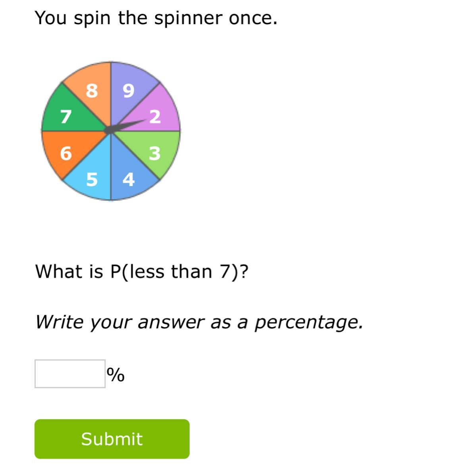Click the light green section labeled 3

(x=154, y=153)
